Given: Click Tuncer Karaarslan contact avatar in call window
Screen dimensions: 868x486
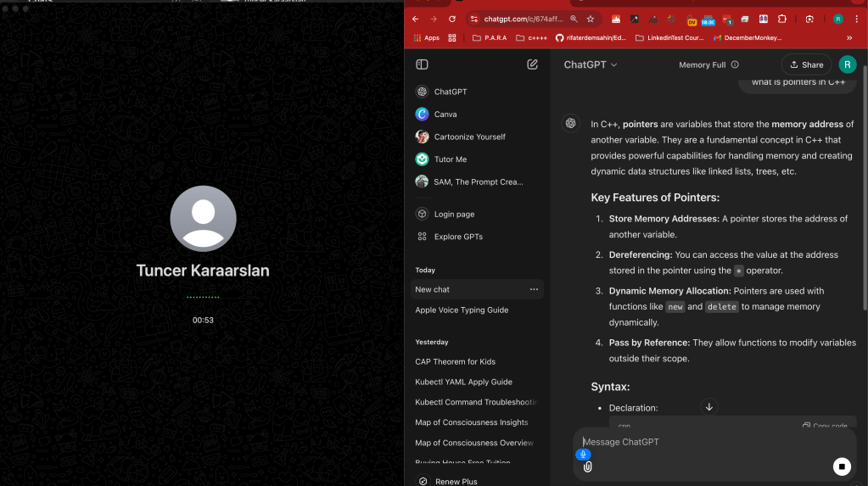Looking at the screenshot, I should pos(203,219).
